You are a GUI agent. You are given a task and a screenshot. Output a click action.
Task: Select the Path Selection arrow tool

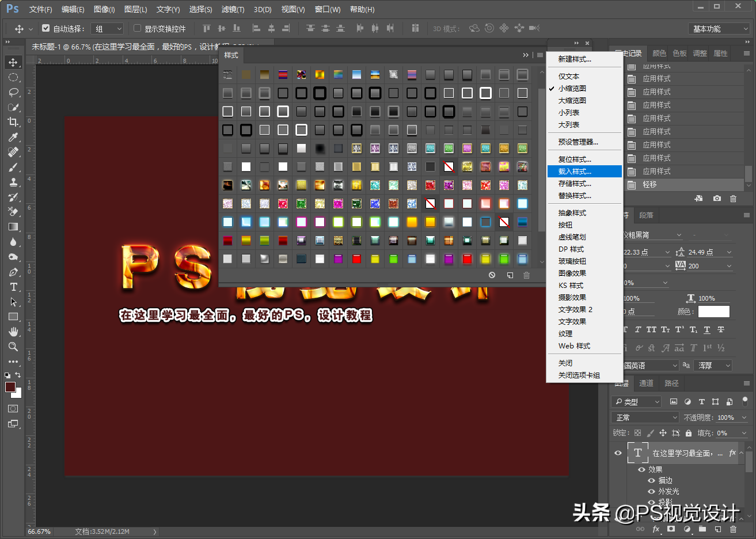coord(13,302)
